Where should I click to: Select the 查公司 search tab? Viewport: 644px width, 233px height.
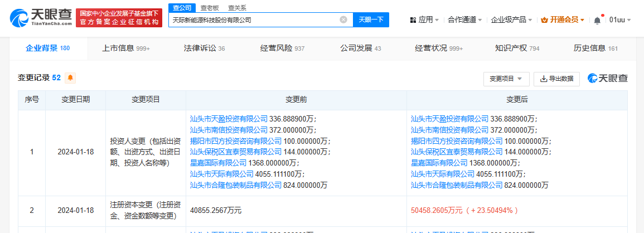182,8
